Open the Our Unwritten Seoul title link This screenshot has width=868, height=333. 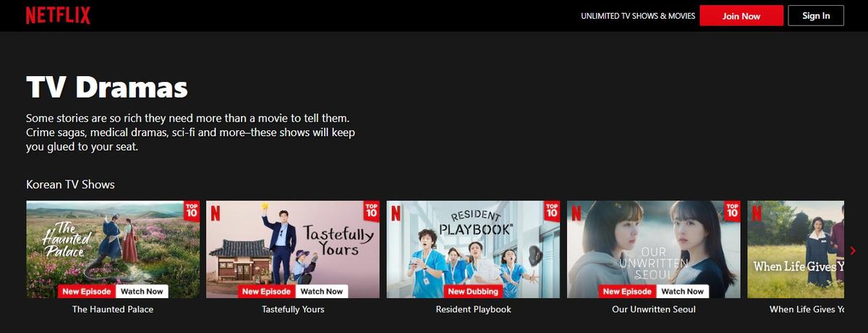(x=653, y=310)
